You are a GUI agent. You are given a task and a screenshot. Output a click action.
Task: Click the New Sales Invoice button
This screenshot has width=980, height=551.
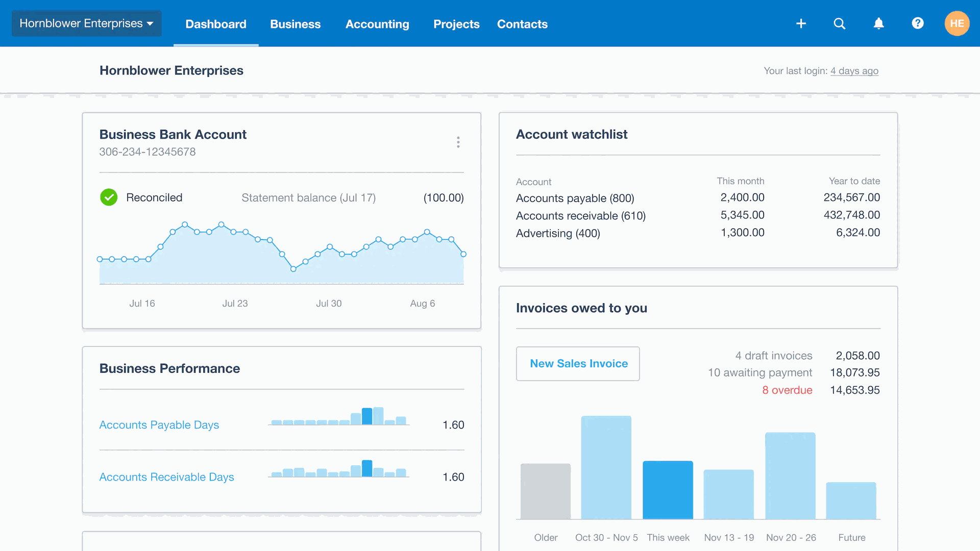click(577, 363)
